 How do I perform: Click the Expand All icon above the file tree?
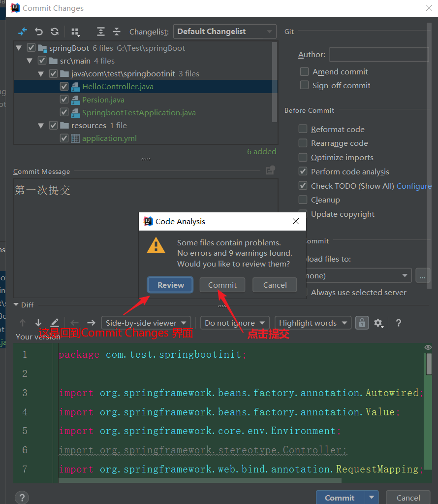(x=101, y=31)
